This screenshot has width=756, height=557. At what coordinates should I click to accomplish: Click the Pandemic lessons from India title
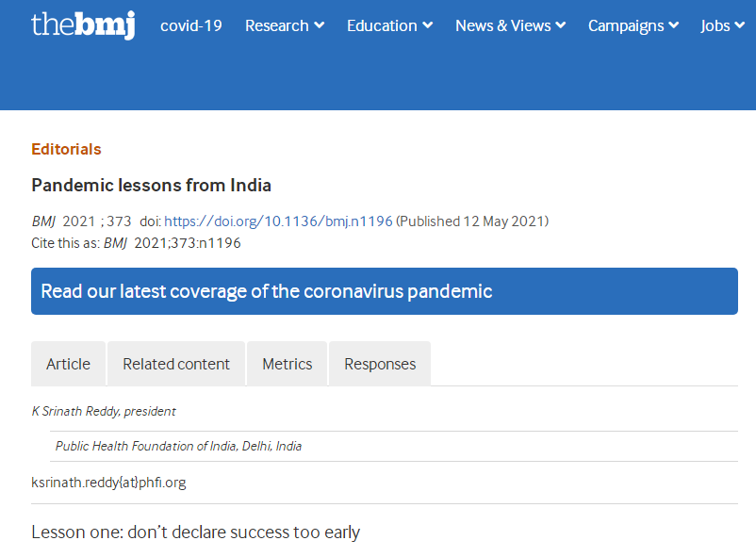coord(151,185)
